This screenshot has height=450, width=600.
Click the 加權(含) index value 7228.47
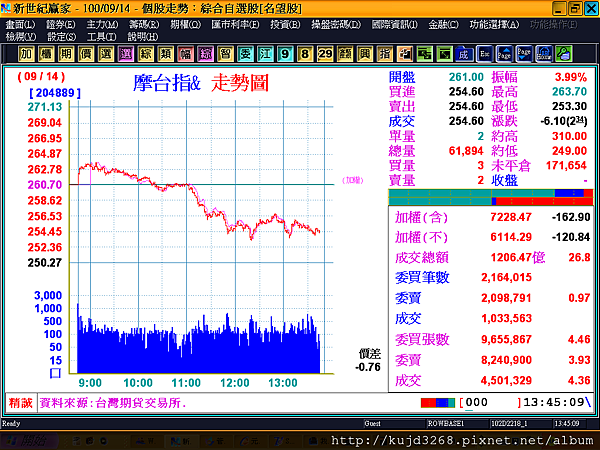coord(511,217)
